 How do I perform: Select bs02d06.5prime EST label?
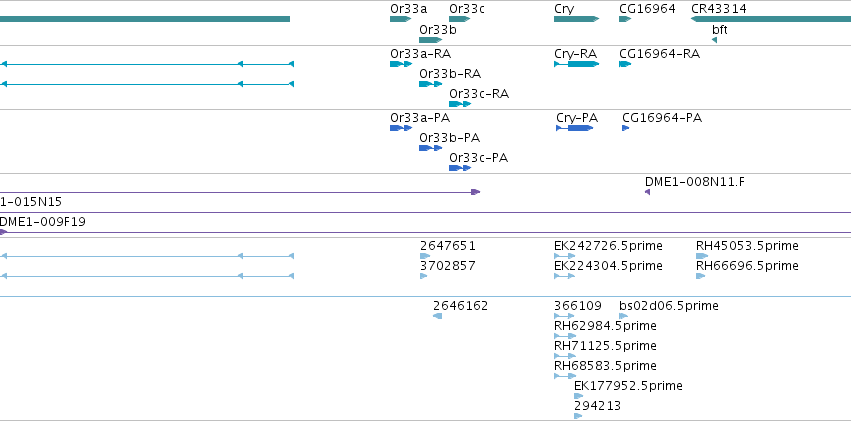tap(669, 306)
